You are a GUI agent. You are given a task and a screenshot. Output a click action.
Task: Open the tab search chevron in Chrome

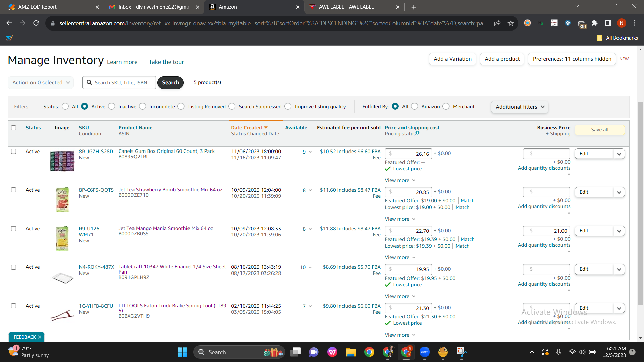[x=577, y=7]
